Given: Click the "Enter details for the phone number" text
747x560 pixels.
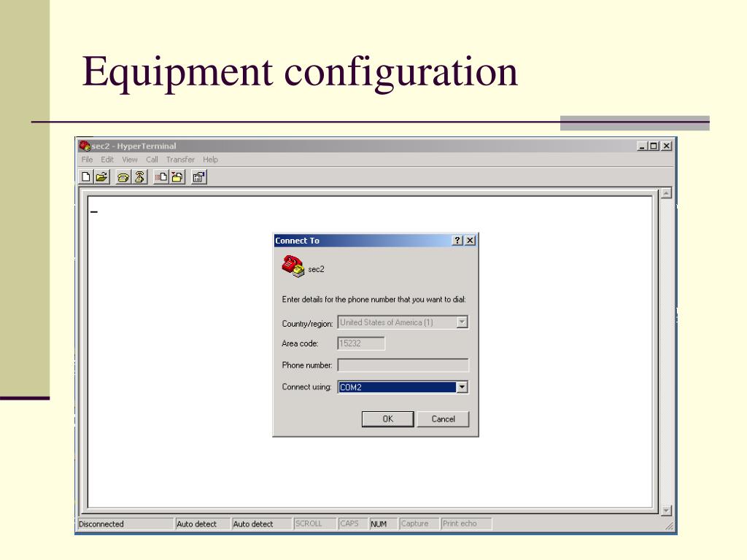Looking at the screenshot, I should click(374, 300).
